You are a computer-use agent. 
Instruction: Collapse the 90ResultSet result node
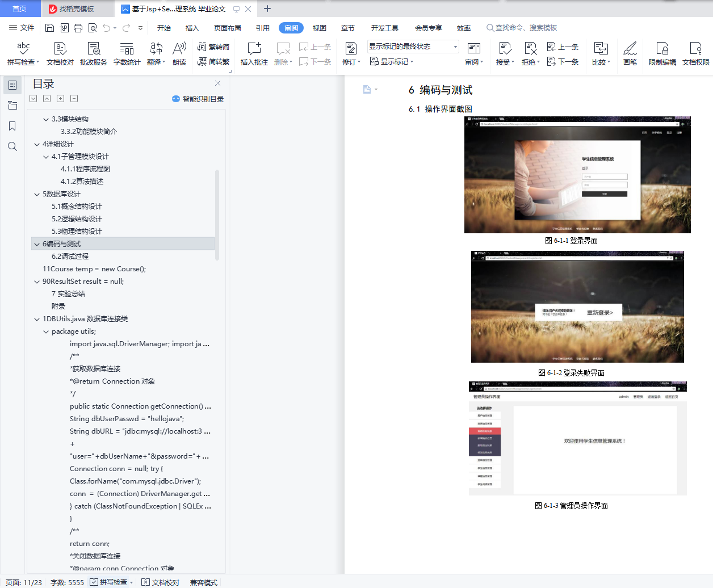(x=37, y=282)
